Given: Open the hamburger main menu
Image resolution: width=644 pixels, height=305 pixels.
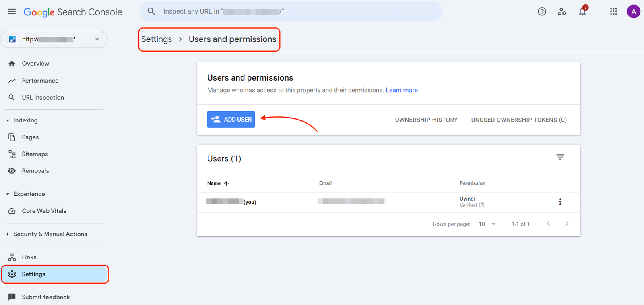Looking at the screenshot, I should coord(12,12).
